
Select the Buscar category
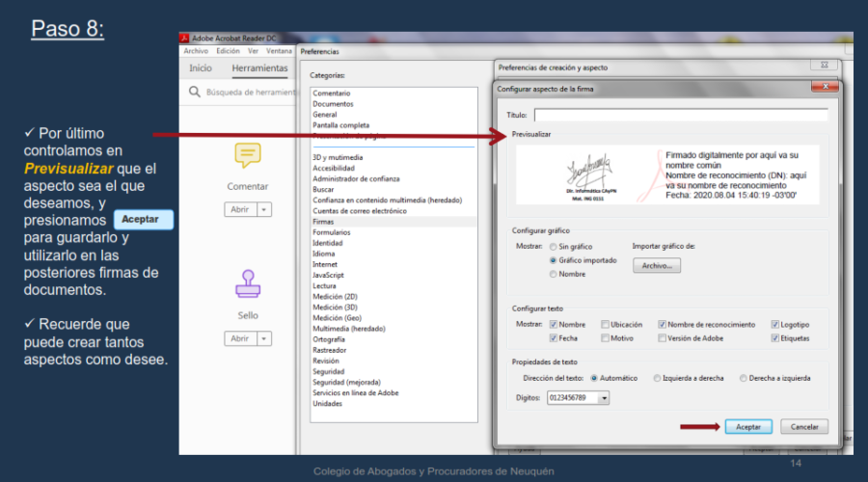pos(323,190)
